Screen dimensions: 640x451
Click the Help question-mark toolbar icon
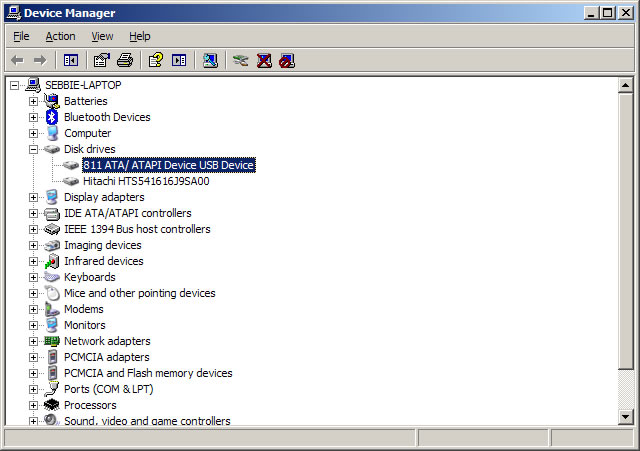[x=156, y=61]
